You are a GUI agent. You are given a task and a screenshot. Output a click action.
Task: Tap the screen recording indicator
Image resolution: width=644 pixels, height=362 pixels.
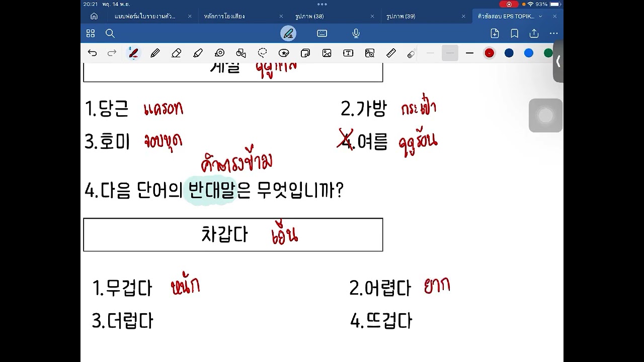pyautogui.click(x=509, y=4)
